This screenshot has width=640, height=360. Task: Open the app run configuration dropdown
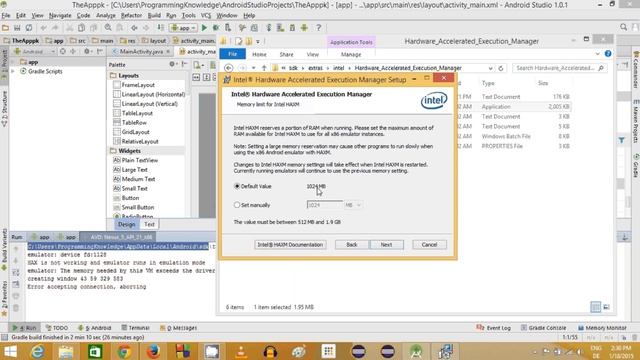click(x=184, y=28)
